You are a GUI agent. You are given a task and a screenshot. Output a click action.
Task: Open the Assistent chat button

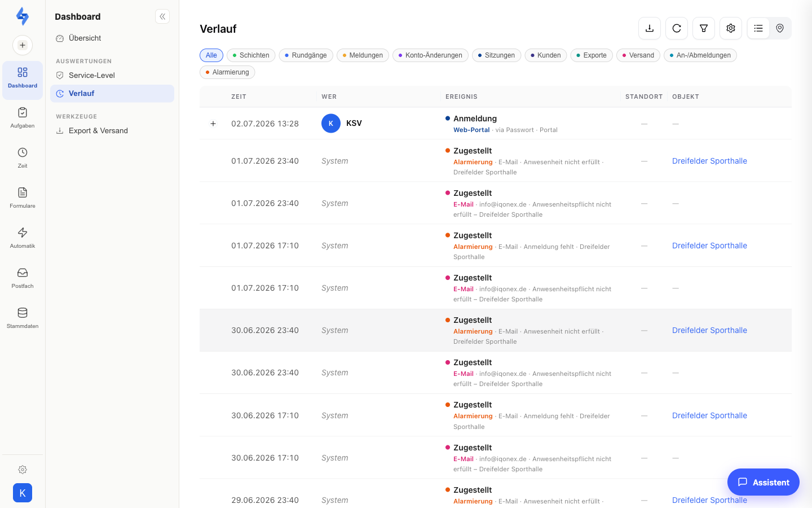pos(764,482)
